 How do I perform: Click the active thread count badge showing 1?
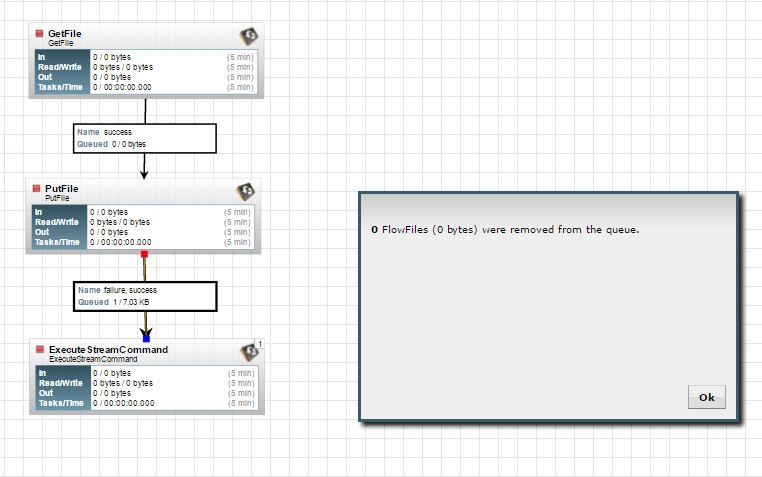260,344
